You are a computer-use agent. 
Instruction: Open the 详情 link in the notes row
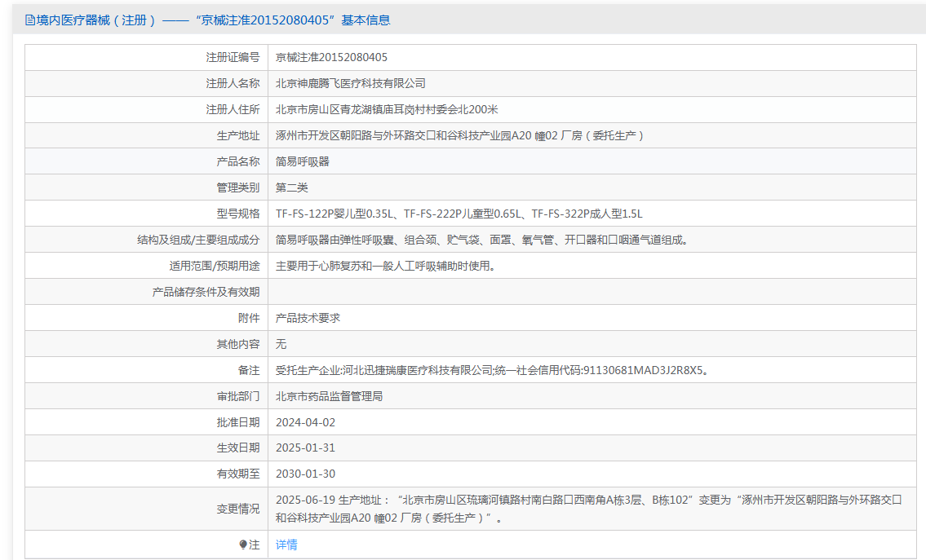point(286,545)
